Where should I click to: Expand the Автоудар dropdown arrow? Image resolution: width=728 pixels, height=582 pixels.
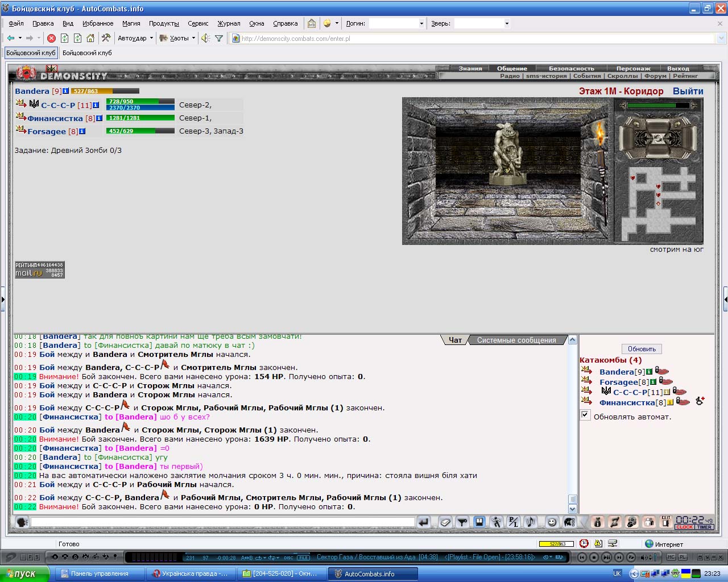[x=151, y=38]
